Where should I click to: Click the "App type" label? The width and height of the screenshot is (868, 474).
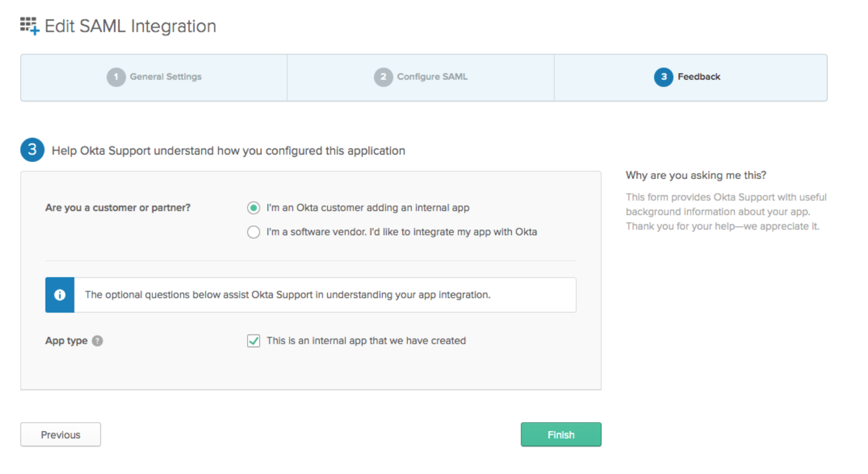(66, 341)
